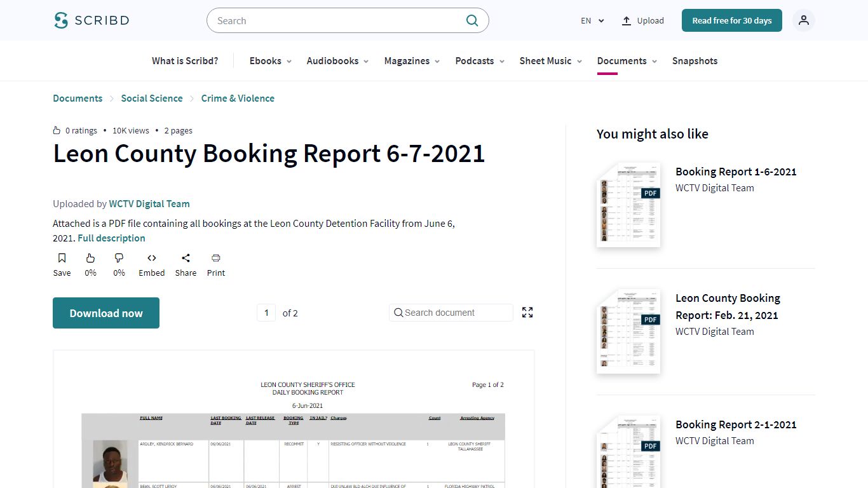Screen dimensions: 868x488
Task: Click the Download now button
Action: coord(106,313)
